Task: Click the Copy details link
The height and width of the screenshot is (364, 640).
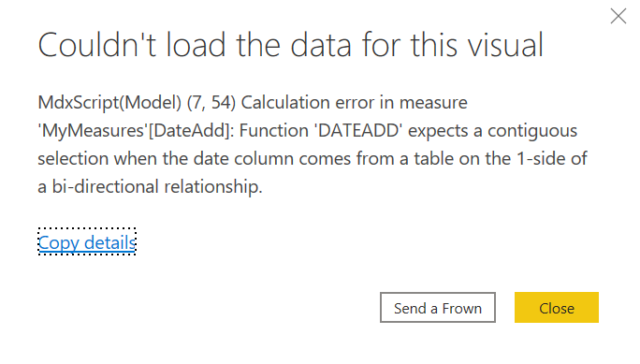Action: [87, 242]
